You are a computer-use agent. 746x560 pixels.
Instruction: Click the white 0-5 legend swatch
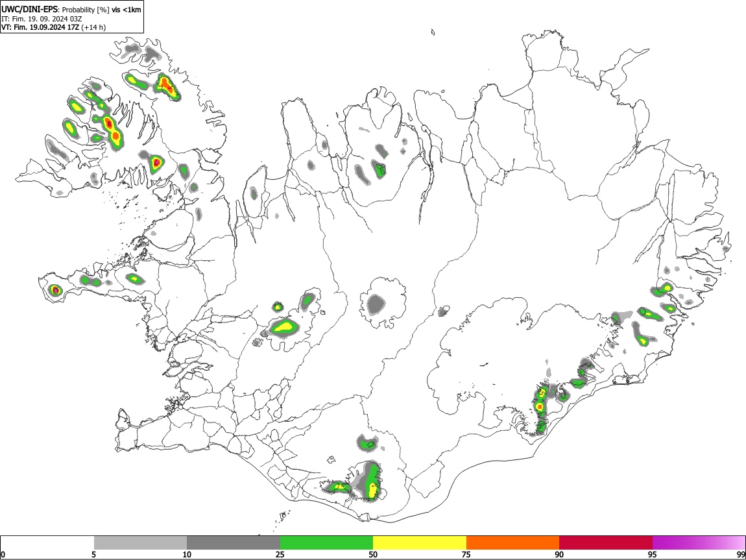tap(47, 542)
